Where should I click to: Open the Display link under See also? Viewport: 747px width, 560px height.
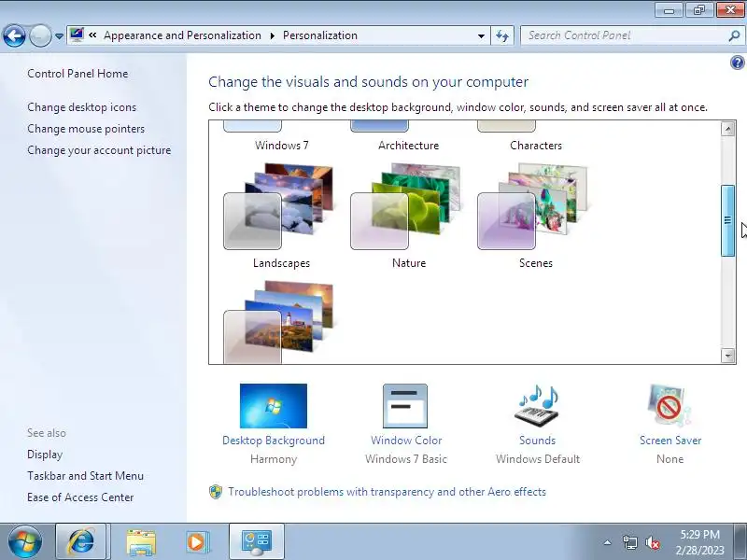click(x=45, y=455)
